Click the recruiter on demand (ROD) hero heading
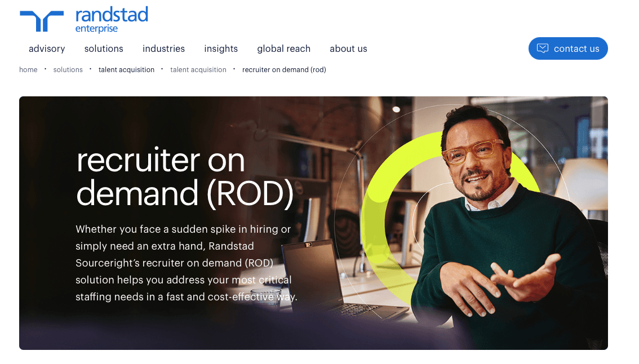The width and height of the screenshot is (639, 364). tap(185, 177)
